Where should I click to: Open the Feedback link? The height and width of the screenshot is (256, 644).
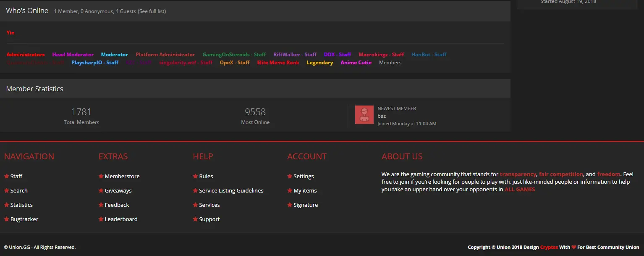coord(117,205)
